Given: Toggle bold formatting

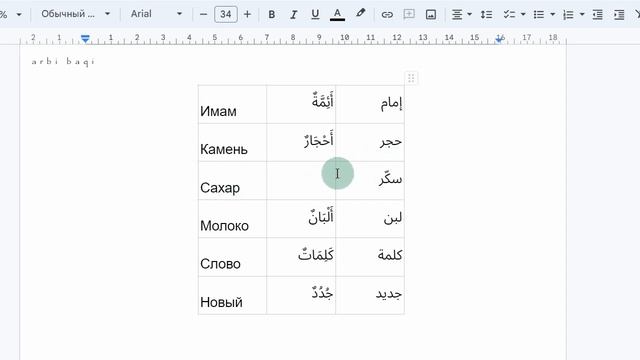Looking at the screenshot, I should (x=271, y=15).
